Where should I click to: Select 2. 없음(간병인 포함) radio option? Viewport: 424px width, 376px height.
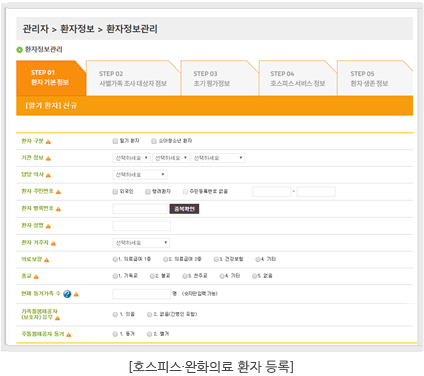point(149,314)
